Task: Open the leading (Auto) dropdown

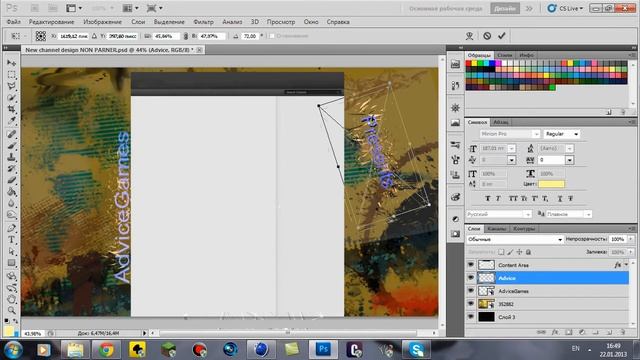Action: pos(569,149)
